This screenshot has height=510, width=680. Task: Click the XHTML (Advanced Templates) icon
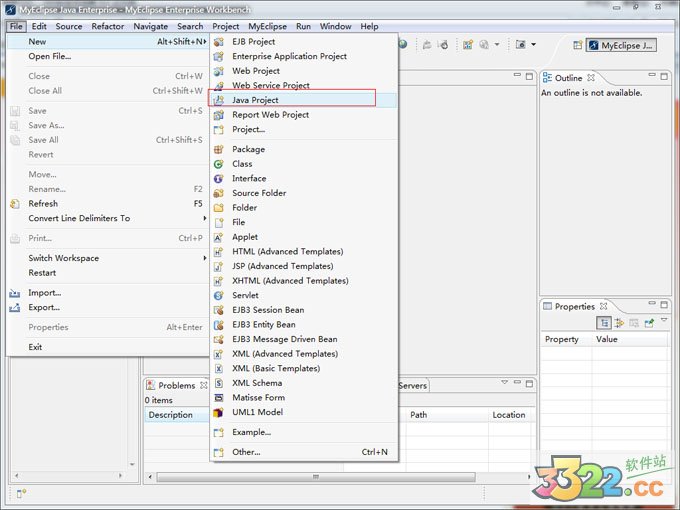pyautogui.click(x=219, y=281)
